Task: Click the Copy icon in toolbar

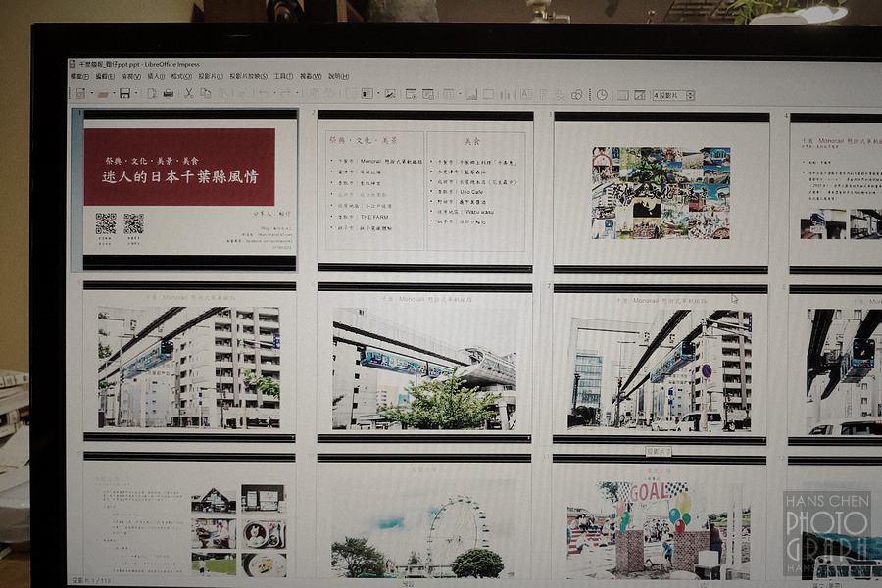Action: (x=206, y=93)
